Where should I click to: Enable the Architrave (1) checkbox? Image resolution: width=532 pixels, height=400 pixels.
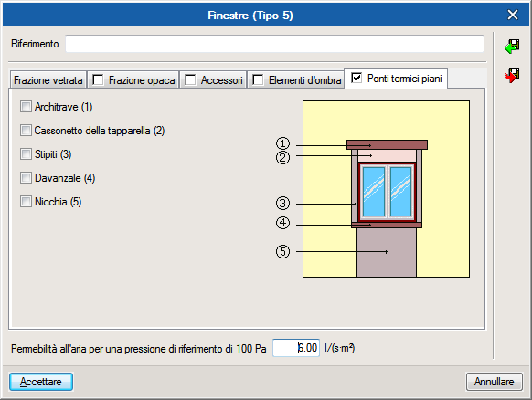26,107
